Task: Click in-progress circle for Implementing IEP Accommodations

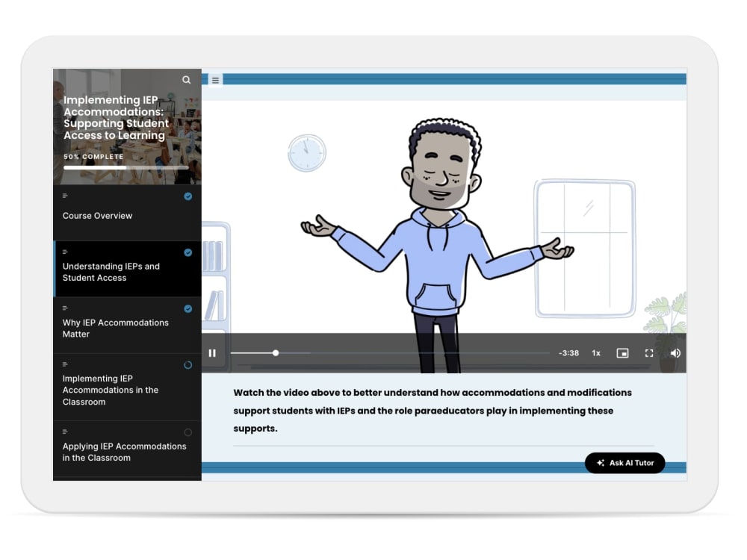Action: [x=188, y=365]
